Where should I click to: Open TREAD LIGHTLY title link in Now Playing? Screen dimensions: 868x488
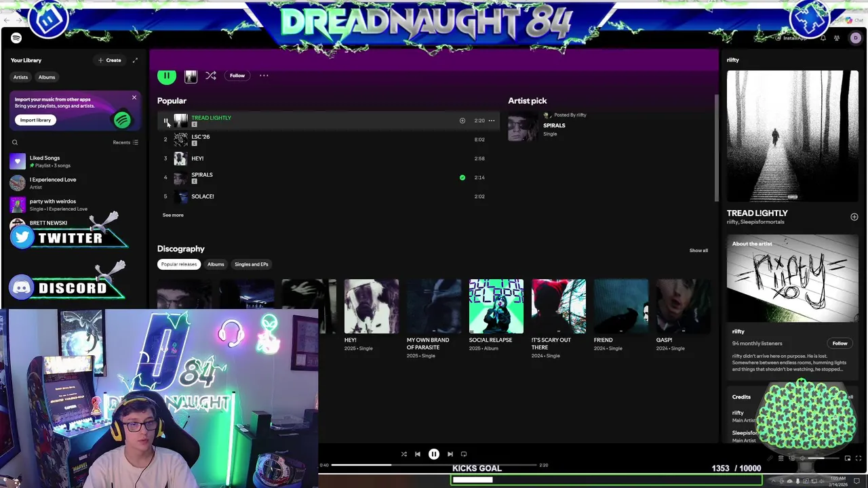757,213
